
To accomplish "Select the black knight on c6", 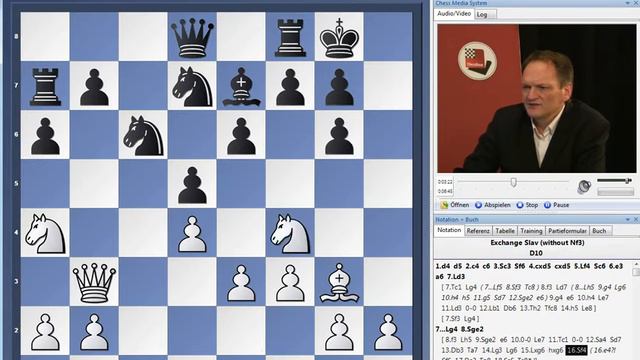I will click(x=143, y=136).
